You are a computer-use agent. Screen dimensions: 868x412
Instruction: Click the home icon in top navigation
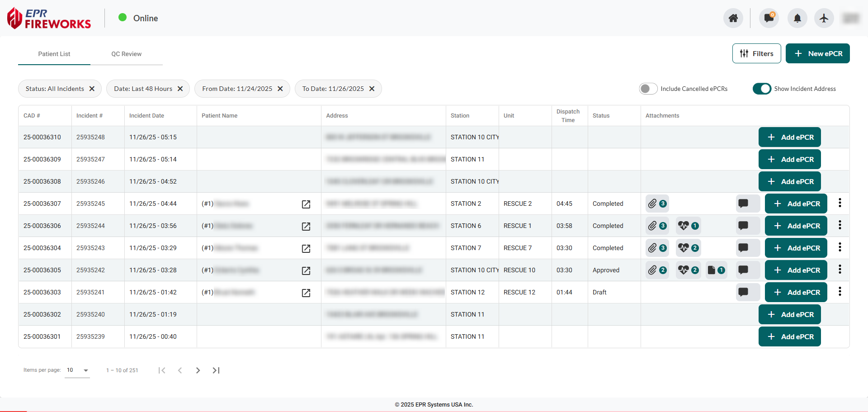(733, 18)
